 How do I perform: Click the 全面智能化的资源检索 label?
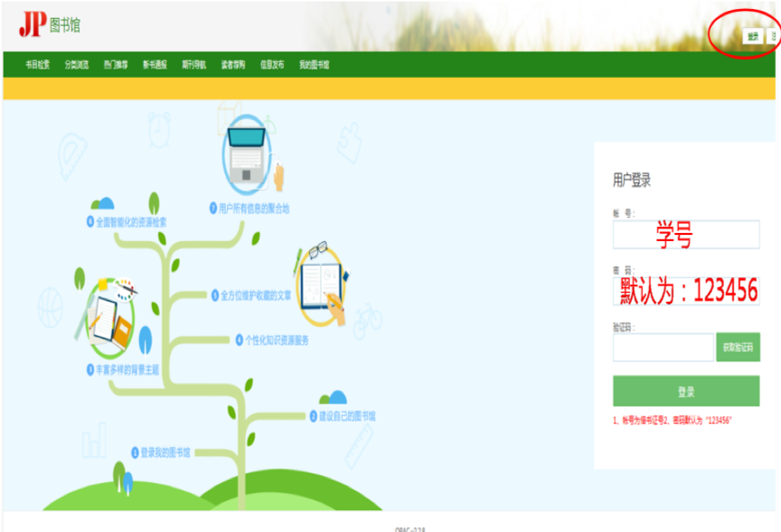pyautogui.click(x=127, y=222)
